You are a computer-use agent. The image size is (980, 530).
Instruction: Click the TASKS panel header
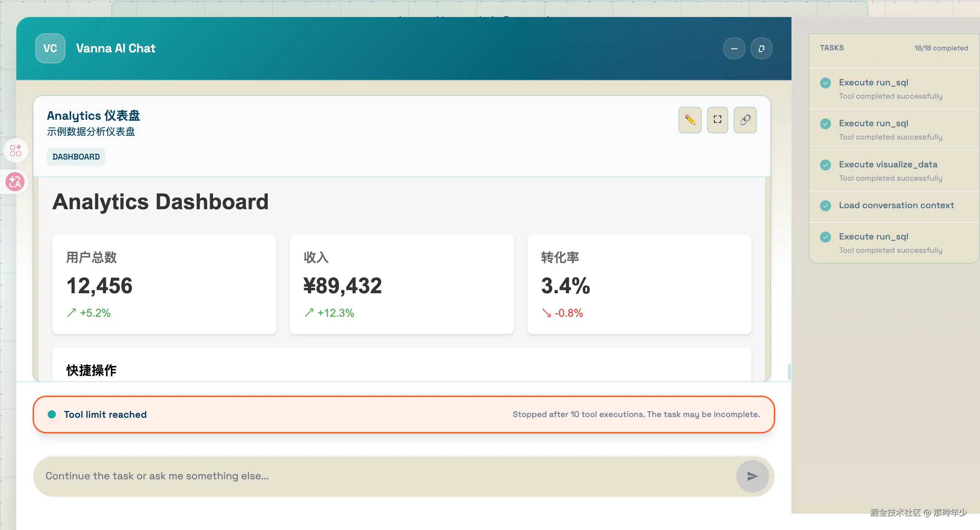[x=832, y=48]
